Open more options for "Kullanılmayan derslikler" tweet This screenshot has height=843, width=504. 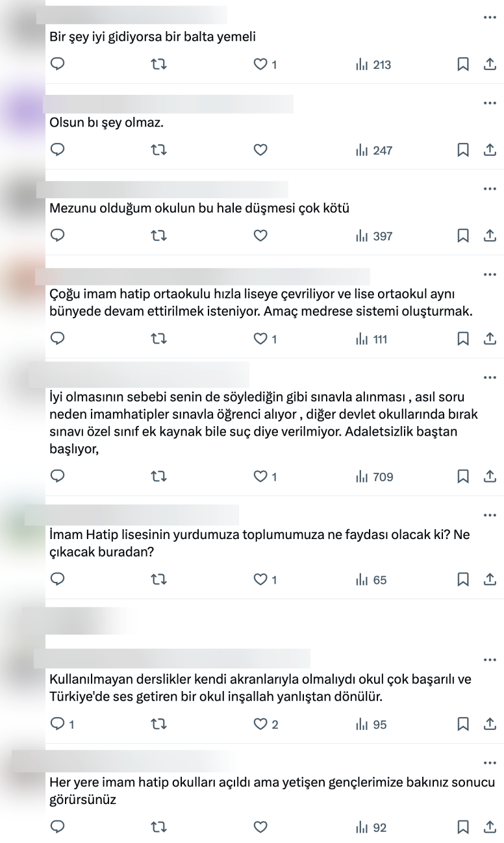490,660
